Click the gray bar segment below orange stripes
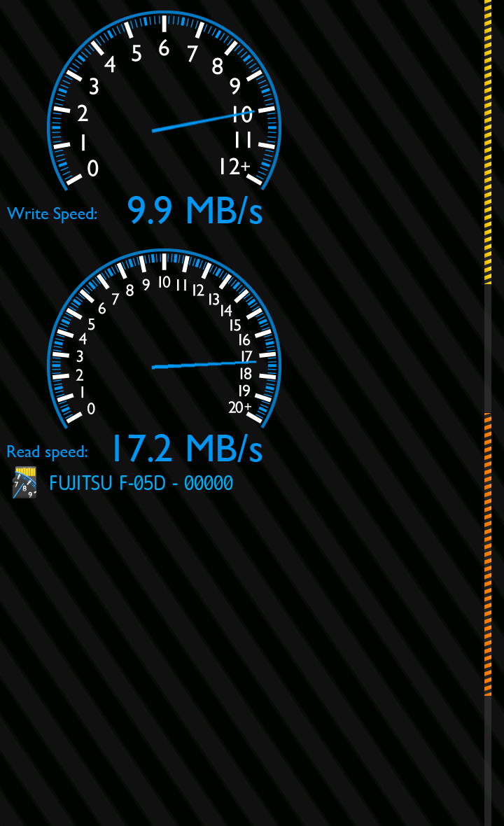The width and height of the screenshot is (504, 826). pos(488,761)
